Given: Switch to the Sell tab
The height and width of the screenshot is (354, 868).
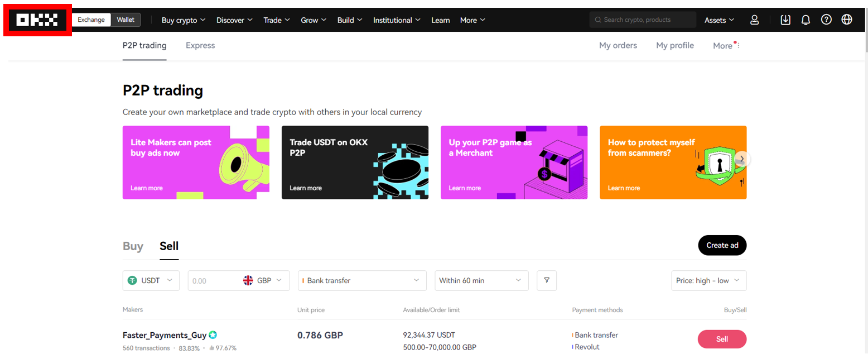Looking at the screenshot, I should [169, 246].
